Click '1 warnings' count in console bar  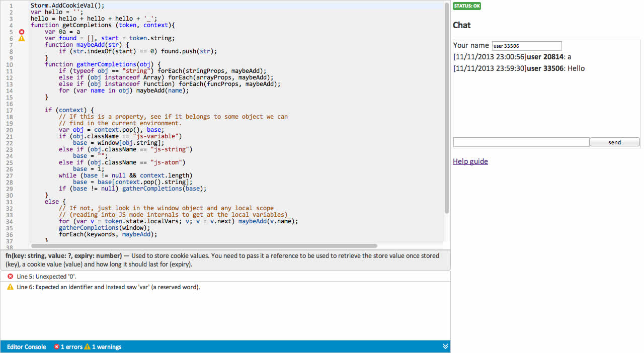coord(107,347)
